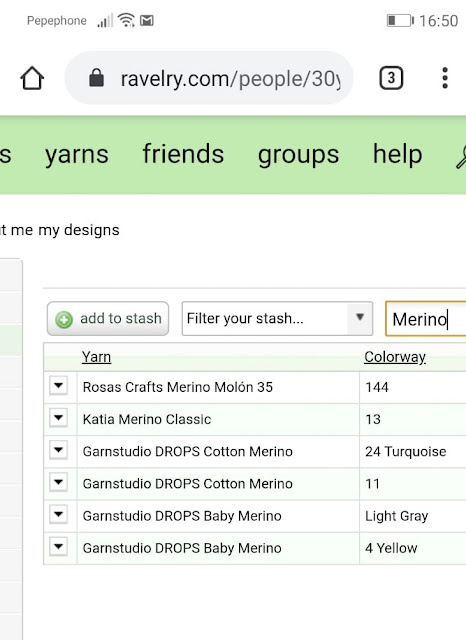
Task: Sort table by Colorway column header
Action: (395, 357)
